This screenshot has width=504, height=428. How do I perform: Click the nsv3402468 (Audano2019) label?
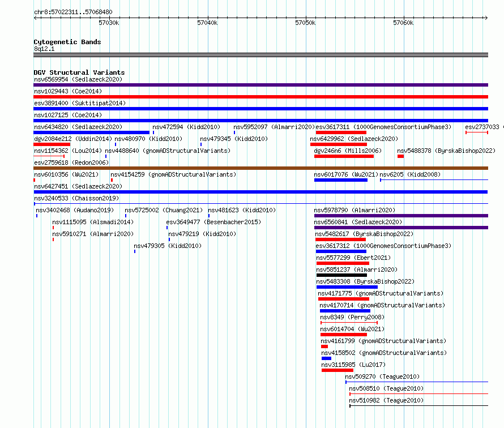pos(75,210)
